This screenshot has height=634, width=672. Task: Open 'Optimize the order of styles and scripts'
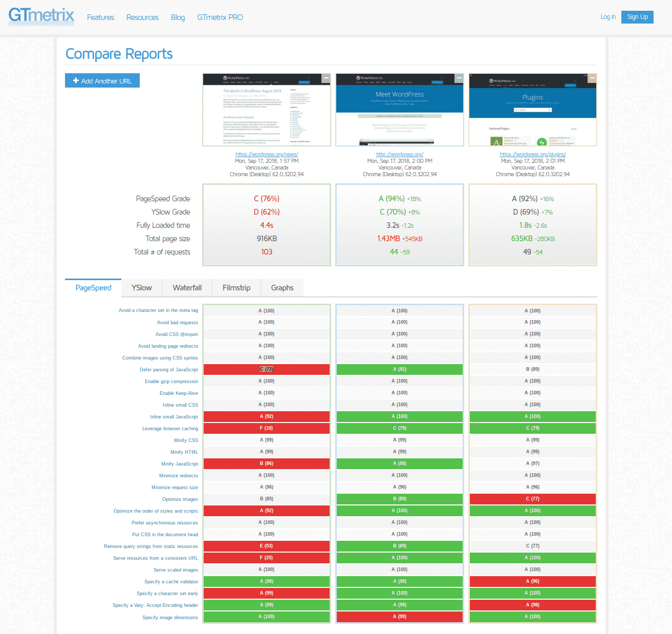pyautogui.click(x=156, y=511)
